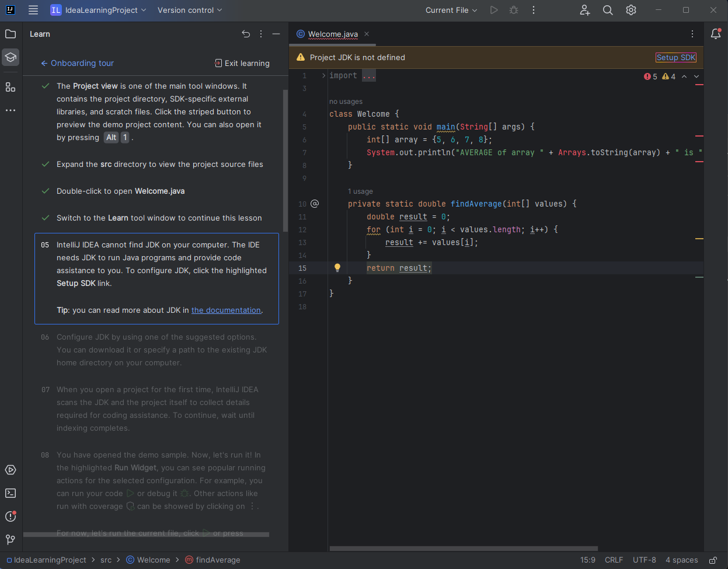
Task: Close the Welcome.java tab
Action: click(x=367, y=34)
